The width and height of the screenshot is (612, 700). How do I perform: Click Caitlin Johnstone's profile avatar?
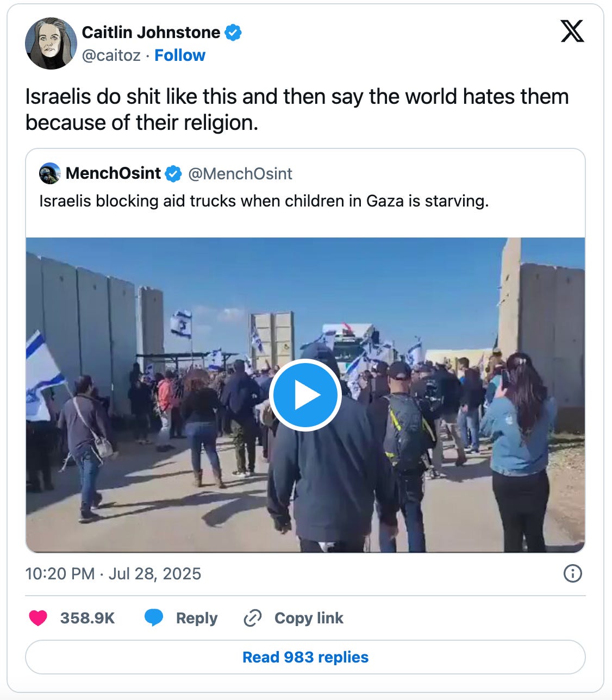pyautogui.click(x=51, y=43)
